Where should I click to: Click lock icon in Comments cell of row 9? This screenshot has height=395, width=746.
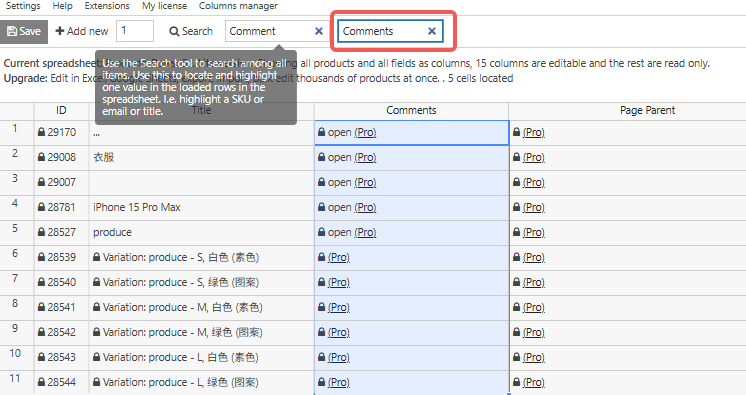[x=322, y=332]
